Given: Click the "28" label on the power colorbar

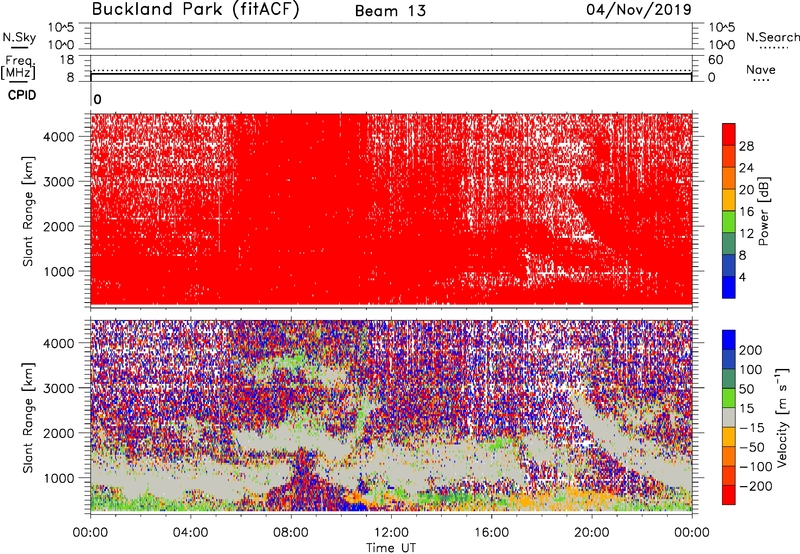Looking at the screenshot, I should tap(746, 146).
